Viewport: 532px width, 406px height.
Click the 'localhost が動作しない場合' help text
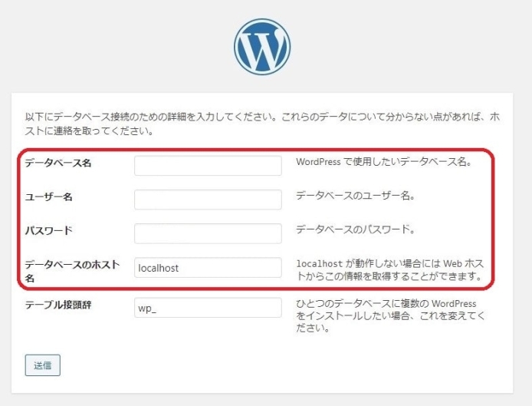pyautogui.click(x=390, y=270)
